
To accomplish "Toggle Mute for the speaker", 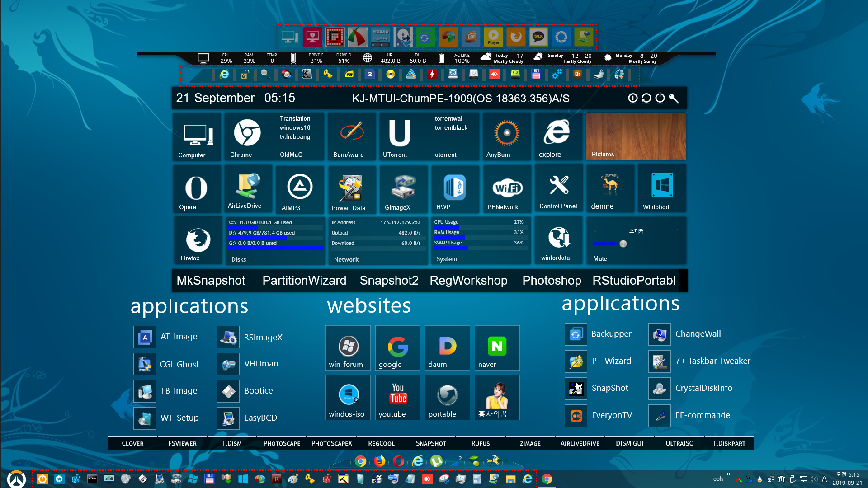I will pyautogui.click(x=600, y=258).
